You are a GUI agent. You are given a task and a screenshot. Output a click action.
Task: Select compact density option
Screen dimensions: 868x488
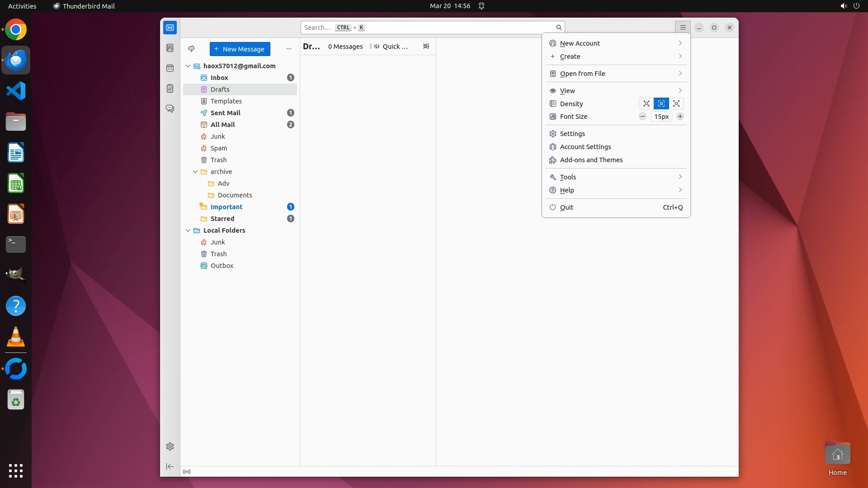point(646,103)
